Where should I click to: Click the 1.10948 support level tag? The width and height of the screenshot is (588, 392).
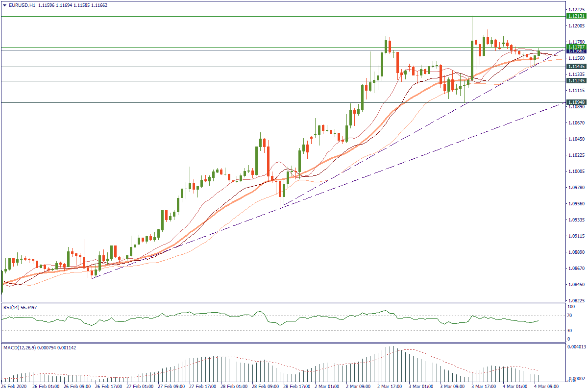[x=574, y=102]
